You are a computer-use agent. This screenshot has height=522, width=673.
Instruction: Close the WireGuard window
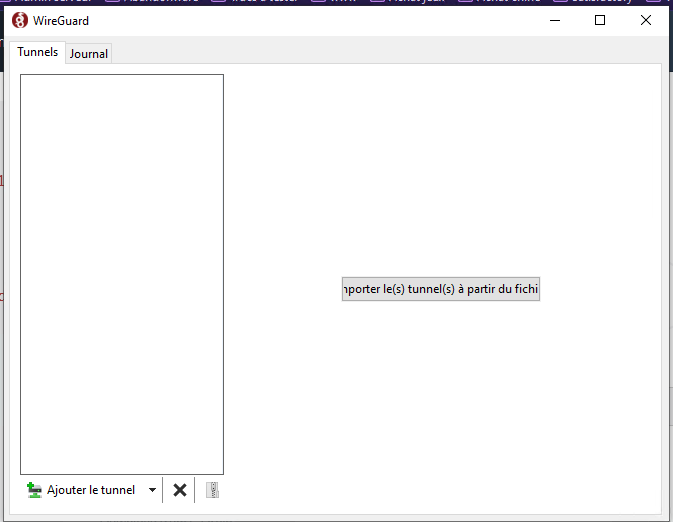point(646,20)
